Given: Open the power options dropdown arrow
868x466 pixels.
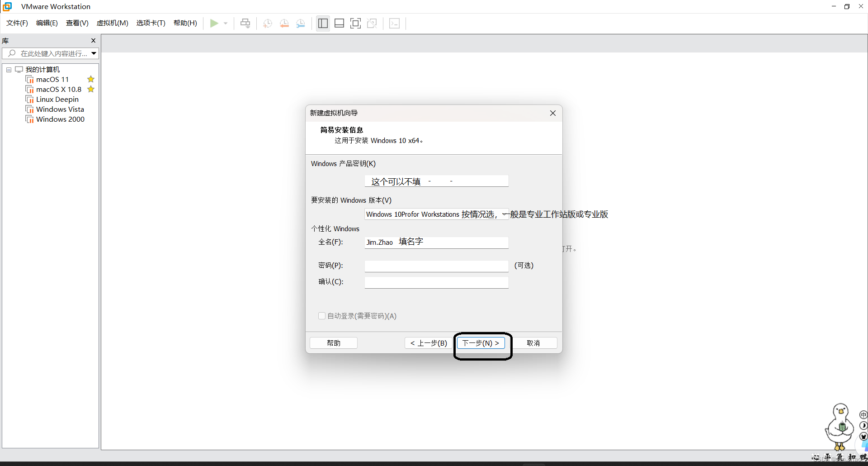Looking at the screenshot, I should [226, 24].
